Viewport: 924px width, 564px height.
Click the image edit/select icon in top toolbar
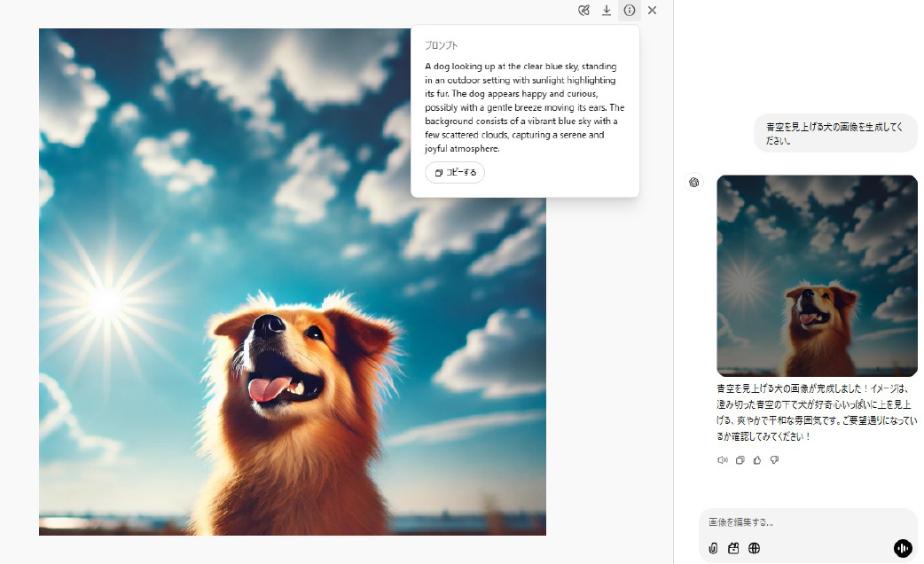(x=584, y=10)
